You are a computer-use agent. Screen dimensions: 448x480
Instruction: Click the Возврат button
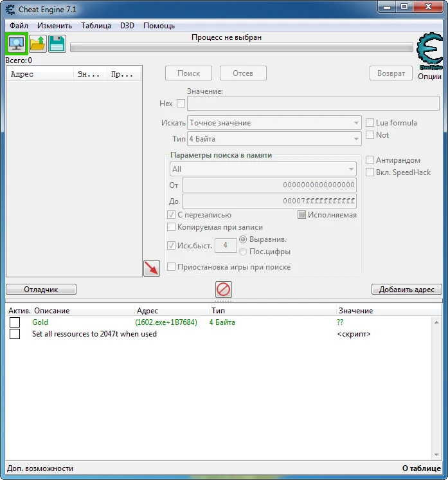point(391,73)
